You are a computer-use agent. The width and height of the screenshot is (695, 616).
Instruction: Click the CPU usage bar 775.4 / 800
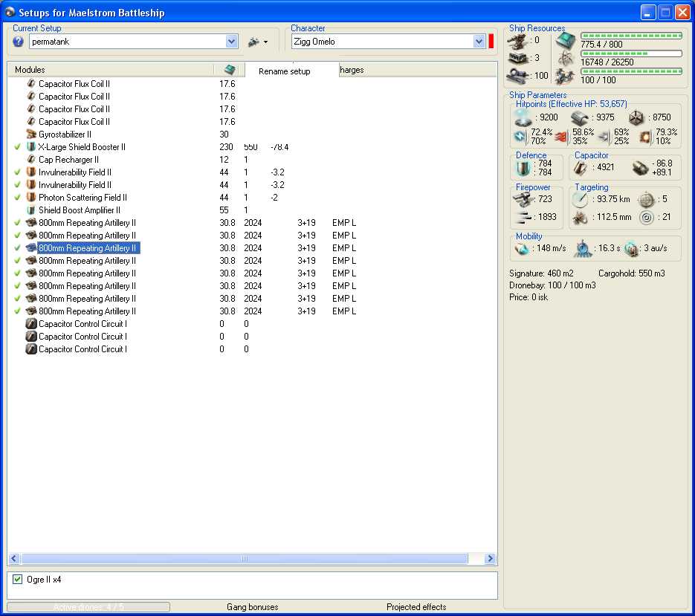click(x=631, y=36)
